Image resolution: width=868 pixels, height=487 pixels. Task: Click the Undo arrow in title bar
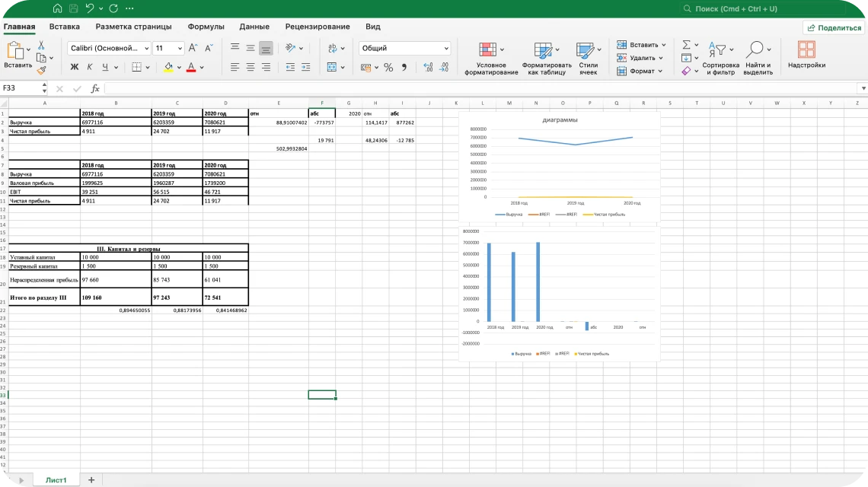click(x=91, y=8)
